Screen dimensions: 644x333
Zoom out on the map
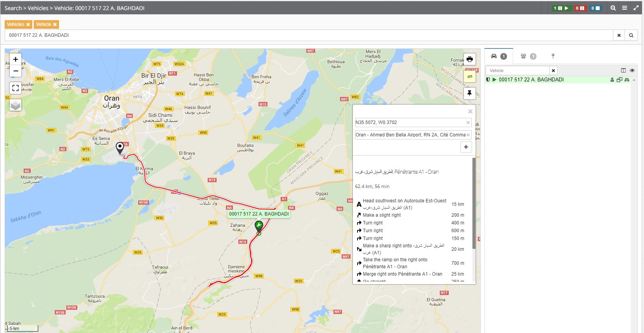click(x=16, y=71)
